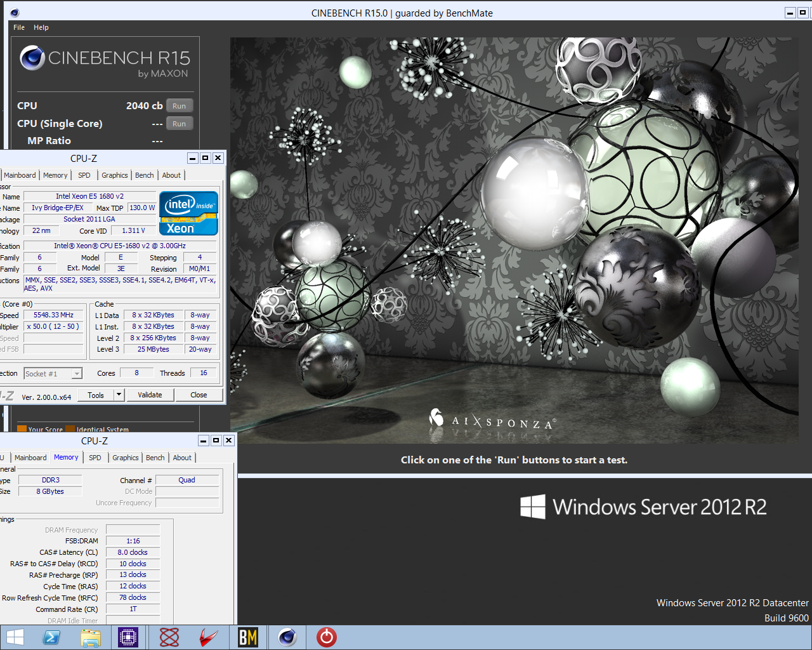The height and width of the screenshot is (650, 812).
Task: Minimize the Cinebench main window
Action: pos(790,13)
